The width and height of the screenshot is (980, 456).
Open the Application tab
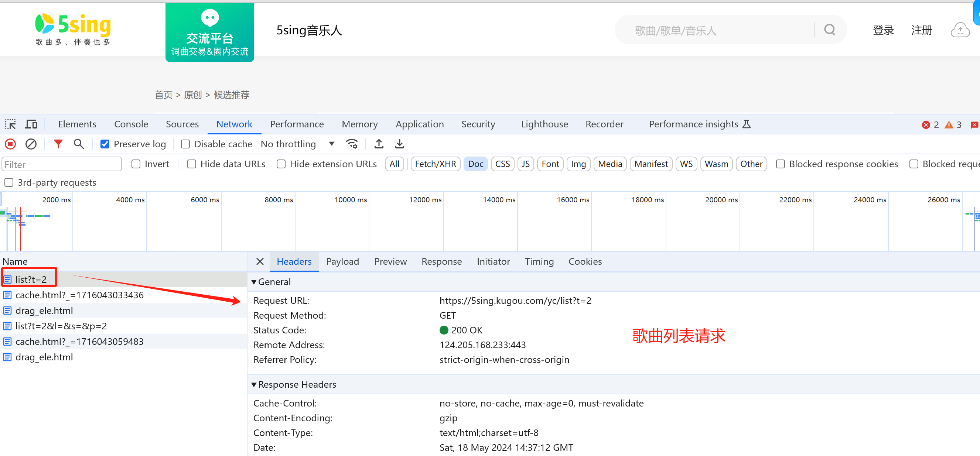click(420, 124)
